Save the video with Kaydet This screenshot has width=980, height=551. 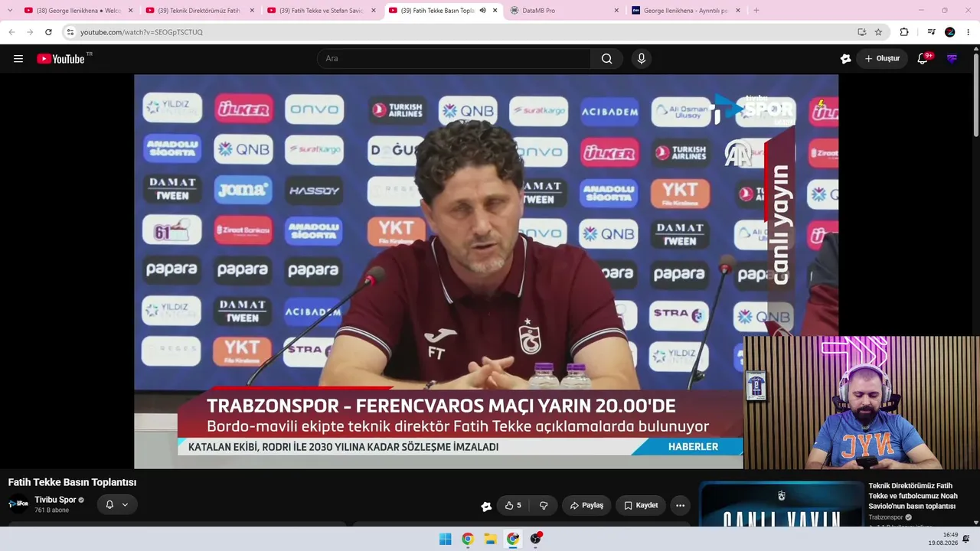point(641,506)
